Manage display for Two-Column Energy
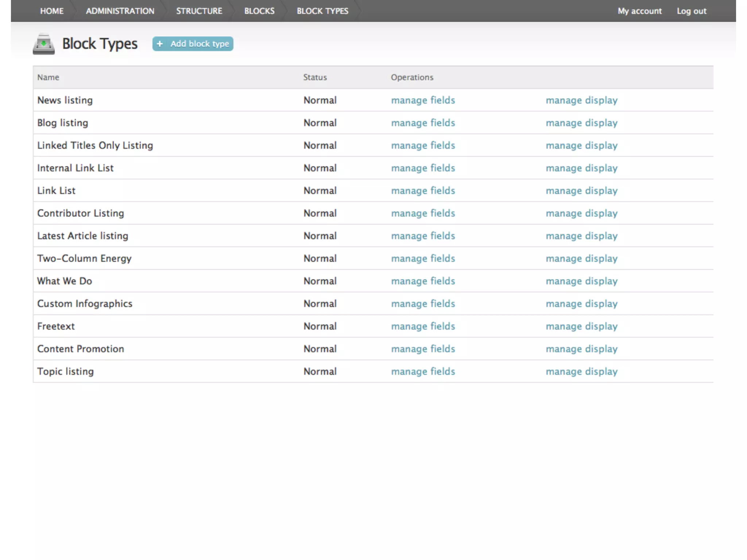 [x=581, y=258]
